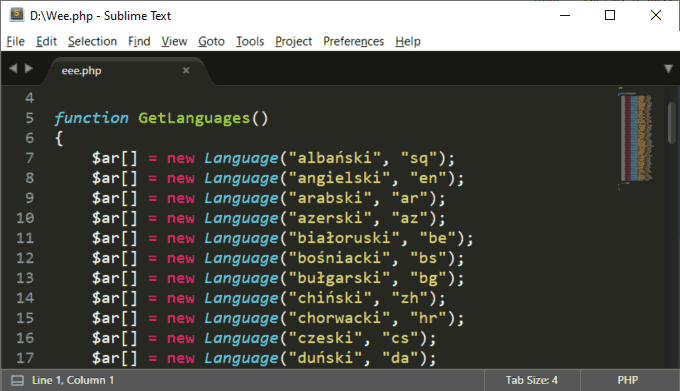Screen dimensions: 680x391
Task: Click the "hr" language code
Action: click(x=428, y=318)
